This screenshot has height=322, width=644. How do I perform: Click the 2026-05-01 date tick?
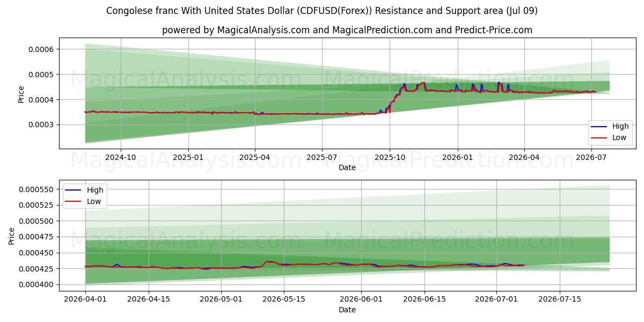[221, 299]
